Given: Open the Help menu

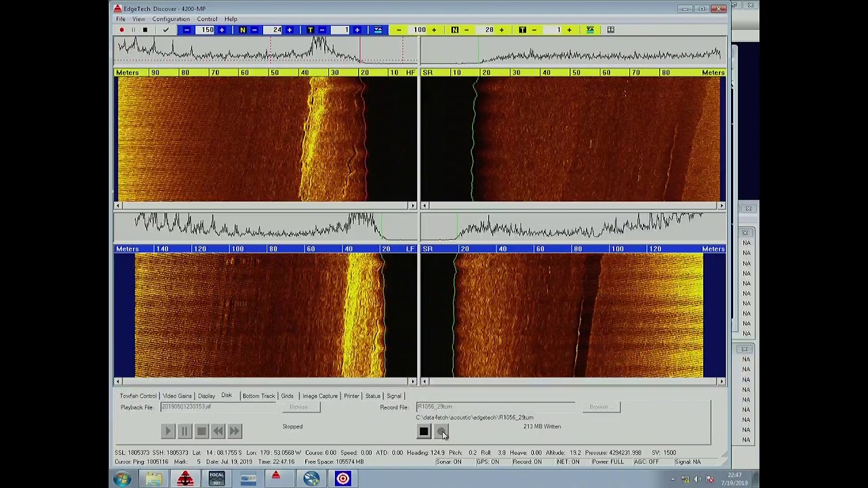Looking at the screenshot, I should point(231,19).
